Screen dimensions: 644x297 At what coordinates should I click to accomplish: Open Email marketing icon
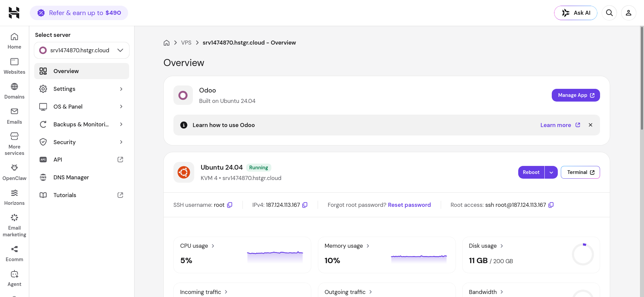click(x=14, y=218)
